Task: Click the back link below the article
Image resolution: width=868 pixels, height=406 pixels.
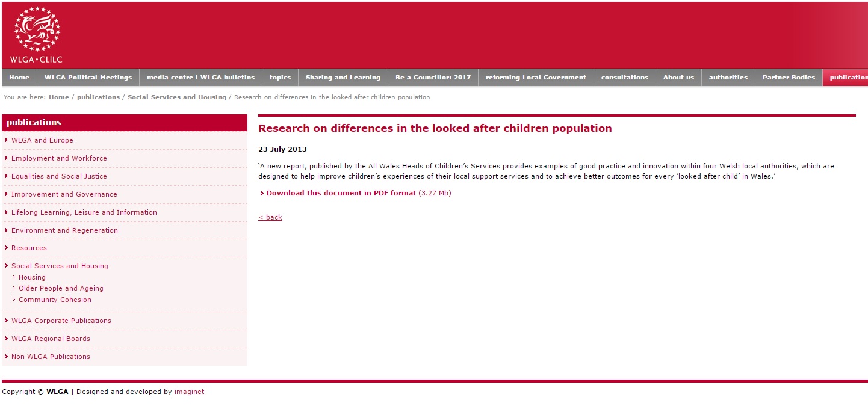Action: coord(270,217)
